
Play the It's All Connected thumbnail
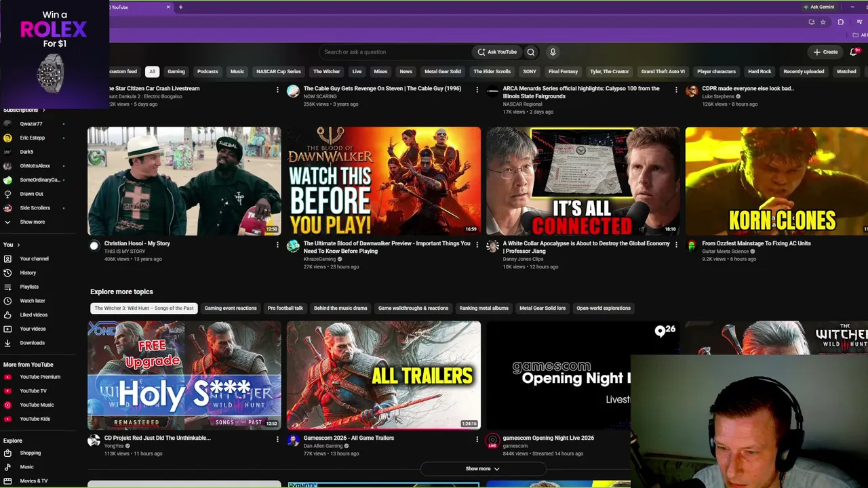point(583,181)
